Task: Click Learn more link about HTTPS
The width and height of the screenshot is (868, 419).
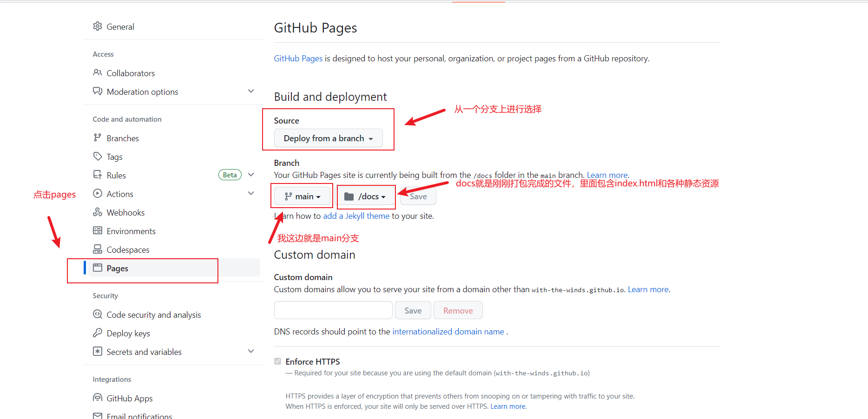Action: click(508, 406)
